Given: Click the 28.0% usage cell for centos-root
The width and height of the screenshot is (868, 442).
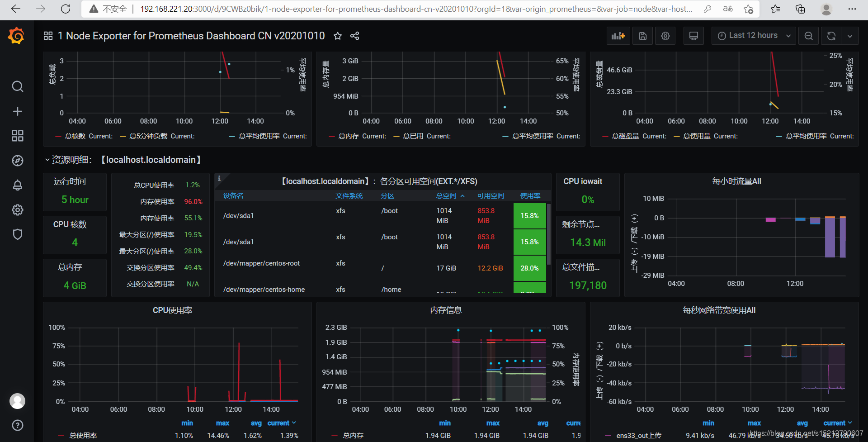Looking at the screenshot, I should point(529,268).
